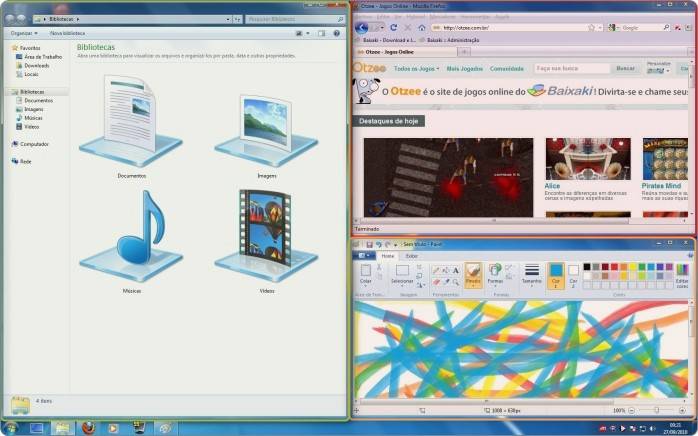Pick the yellow color swatch in Paint

coord(633,267)
